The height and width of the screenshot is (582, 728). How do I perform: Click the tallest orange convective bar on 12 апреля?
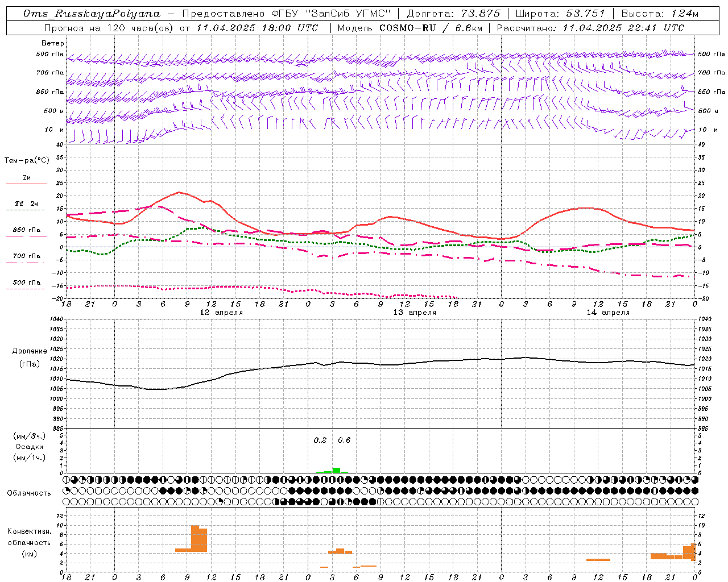pyautogui.click(x=195, y=538)
